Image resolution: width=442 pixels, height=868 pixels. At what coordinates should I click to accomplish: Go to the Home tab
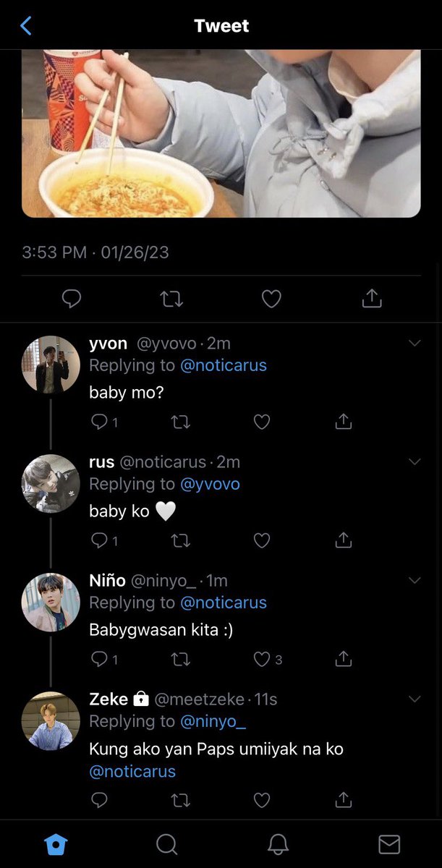(55, 844)
